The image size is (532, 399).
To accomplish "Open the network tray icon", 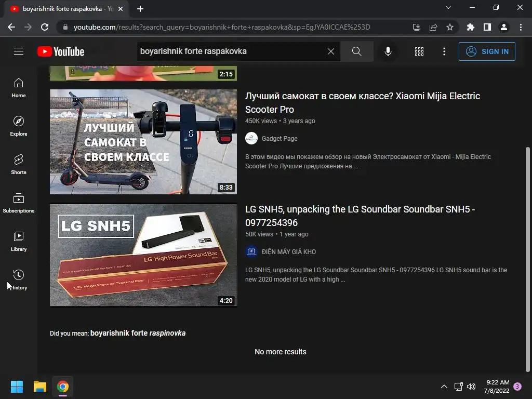I will tap(458, 387).
